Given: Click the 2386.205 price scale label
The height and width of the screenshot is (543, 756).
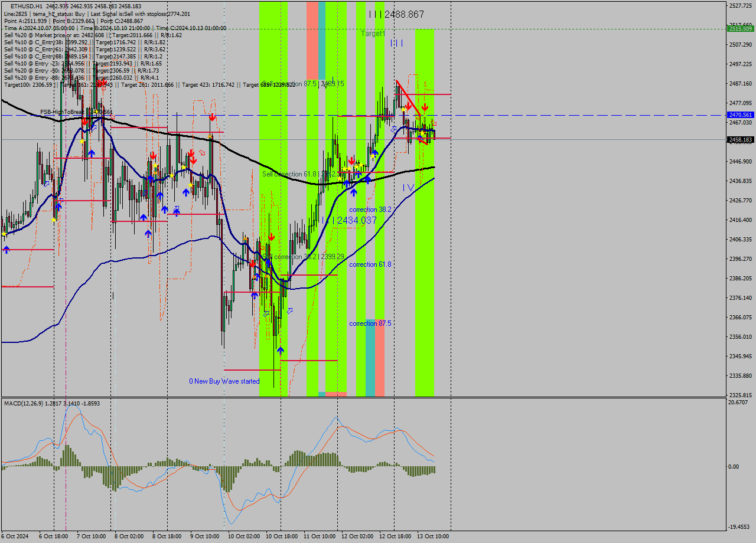Looking at the screenshot, I should click(741, 279).
